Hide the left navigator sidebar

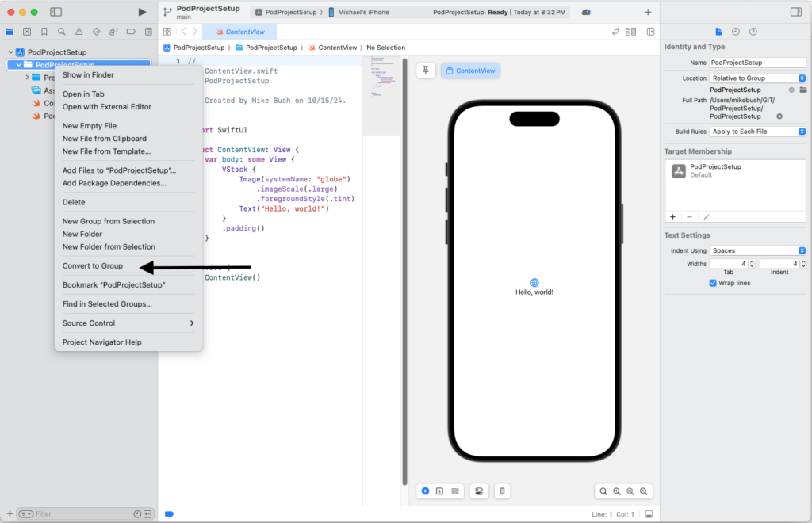tap(56, 12)
